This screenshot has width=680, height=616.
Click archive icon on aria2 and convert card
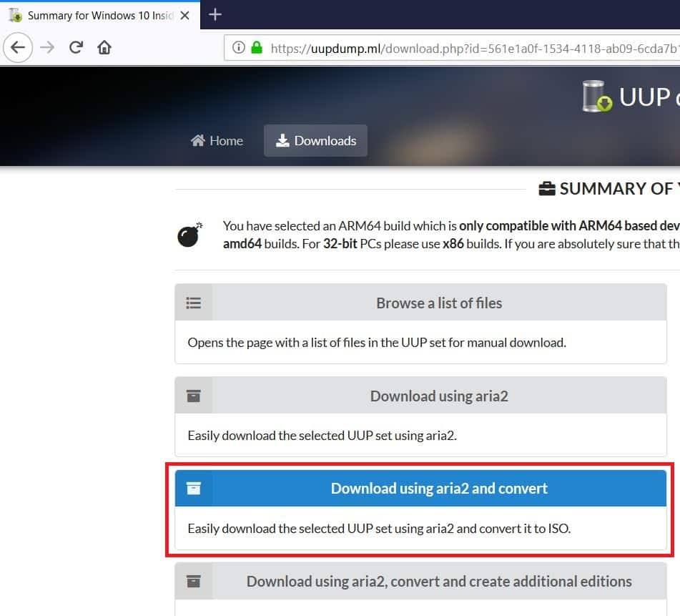click(194, 489)
